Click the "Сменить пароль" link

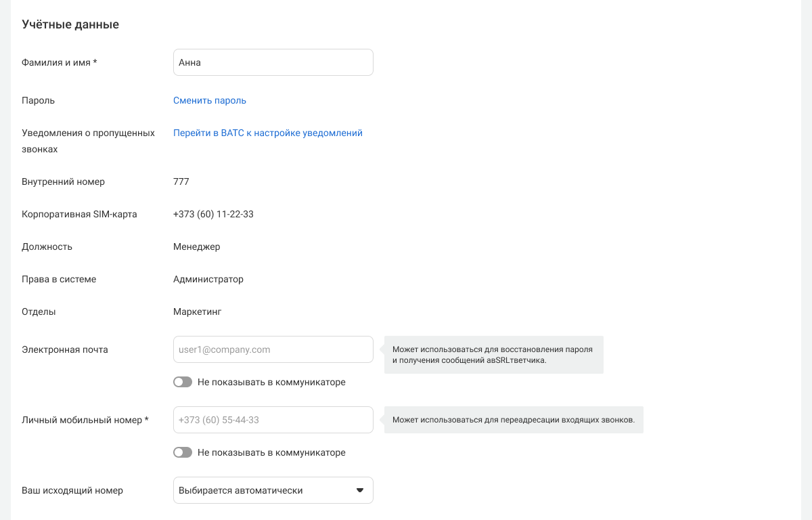[x=210, y=100]
